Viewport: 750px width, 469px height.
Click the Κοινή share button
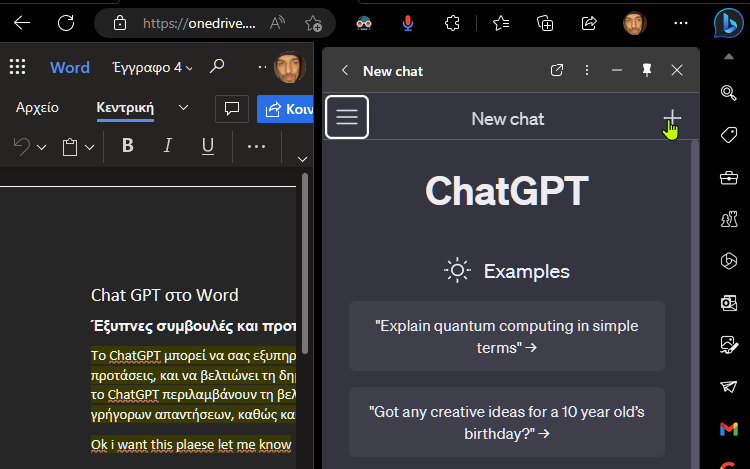(286, 109)
